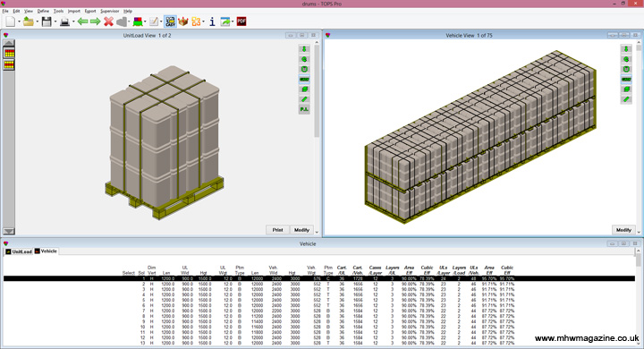Click the Open folder toolbar icon
Screen dimensions: 644x349
[x=29, y=21]
